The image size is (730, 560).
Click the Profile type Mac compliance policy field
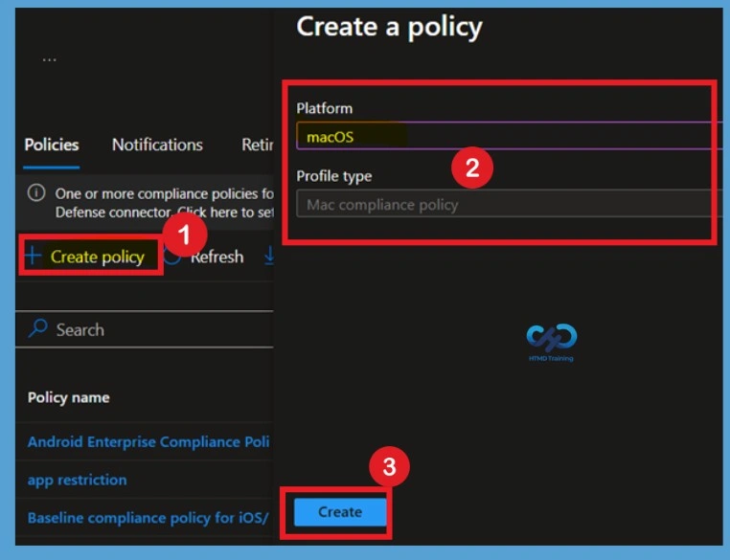tap(510, 204)
